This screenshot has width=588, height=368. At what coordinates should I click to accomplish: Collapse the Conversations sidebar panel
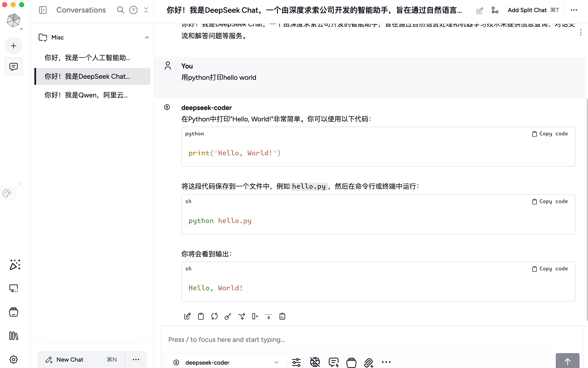[43, 10]
